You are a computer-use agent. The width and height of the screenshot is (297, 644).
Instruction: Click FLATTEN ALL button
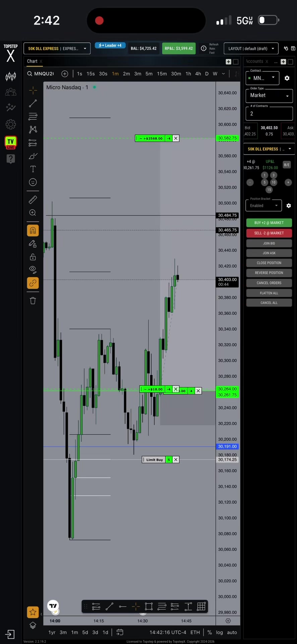[269, 293]
